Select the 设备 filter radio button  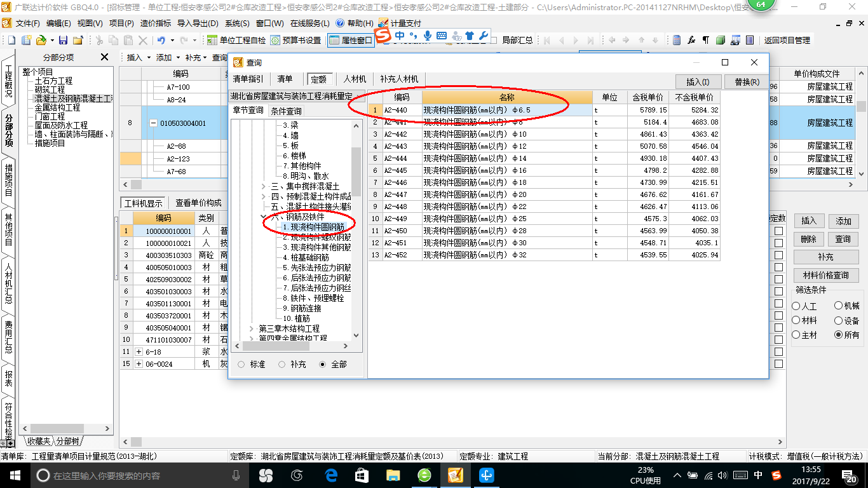tap(839, 321)
